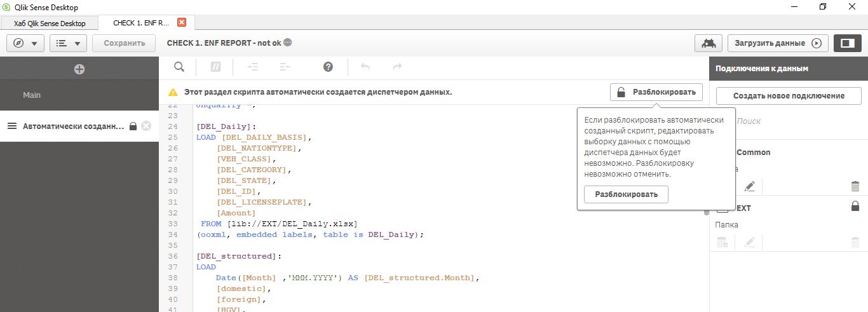Click Разблокировать button in warning bar
This screenshot has width=868, height=312.
click(x=656, y=92)
